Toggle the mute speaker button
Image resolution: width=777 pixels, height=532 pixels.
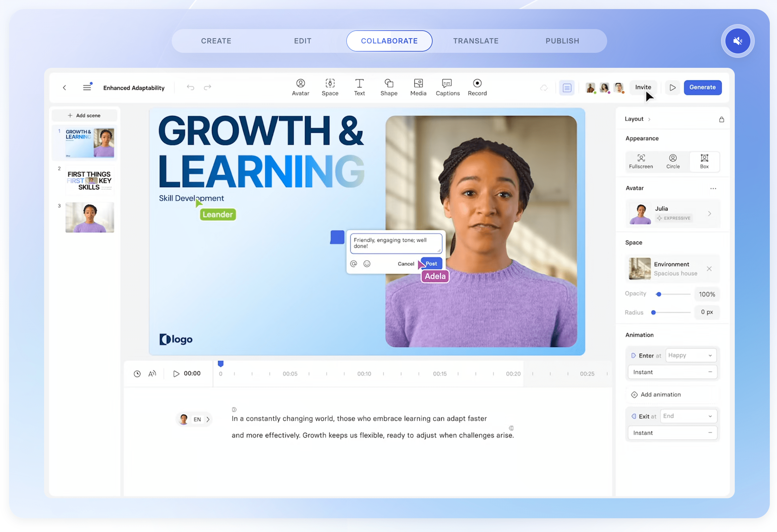[x=737, y=41]
